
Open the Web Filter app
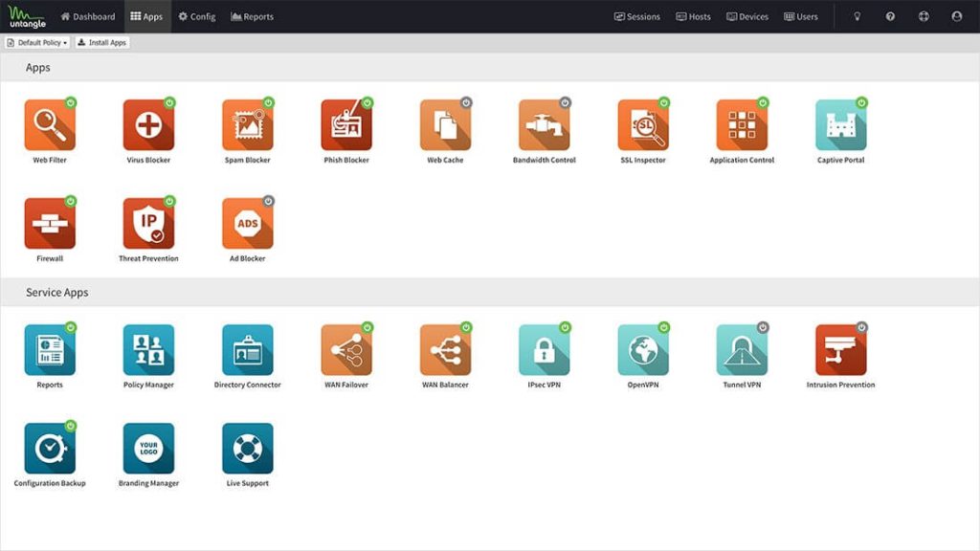click(50, 125)
